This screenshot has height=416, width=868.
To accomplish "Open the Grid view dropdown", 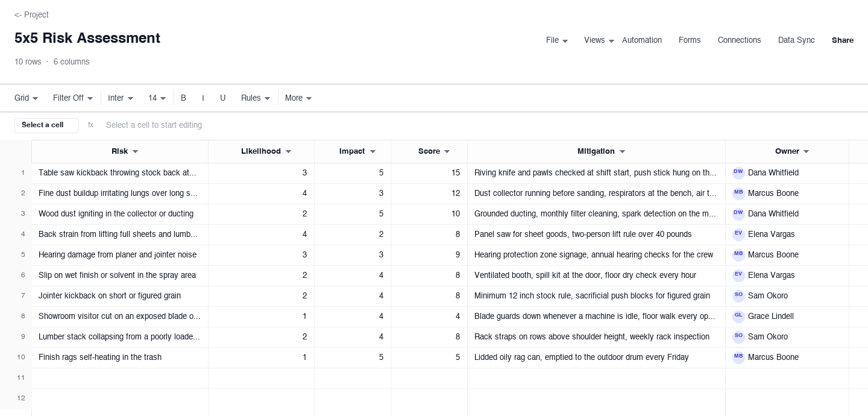I will 27,98.
